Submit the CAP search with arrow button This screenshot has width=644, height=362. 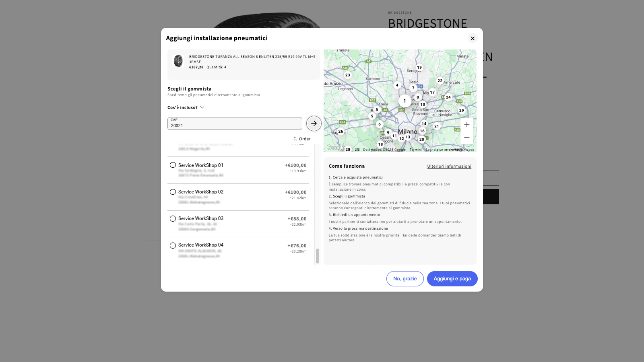(x=314, y=123)
